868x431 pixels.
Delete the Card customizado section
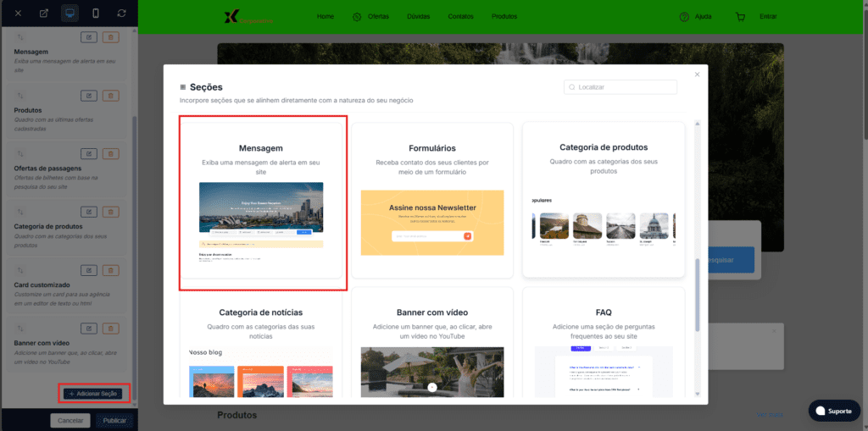(111, 270)
